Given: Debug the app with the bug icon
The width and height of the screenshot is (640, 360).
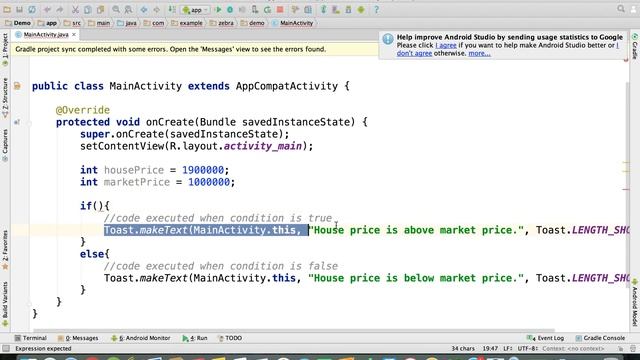Looking at the screenshot, I should [x=230, y=9].
